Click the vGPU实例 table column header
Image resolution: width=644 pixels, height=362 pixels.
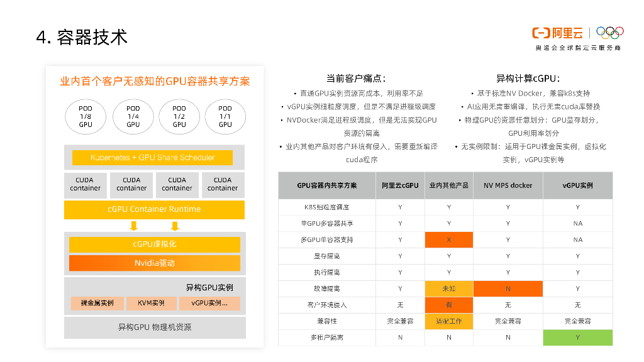(x=578, y=185)
